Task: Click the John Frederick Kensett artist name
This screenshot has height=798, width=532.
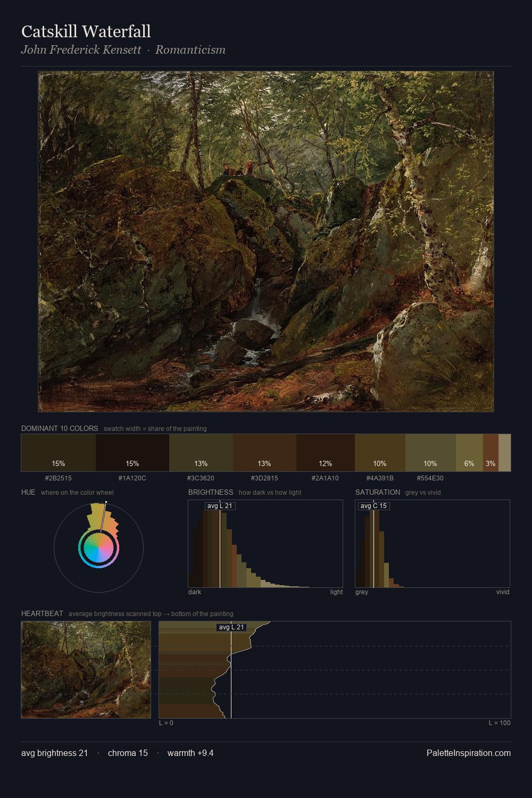Action: pos(81,50)
